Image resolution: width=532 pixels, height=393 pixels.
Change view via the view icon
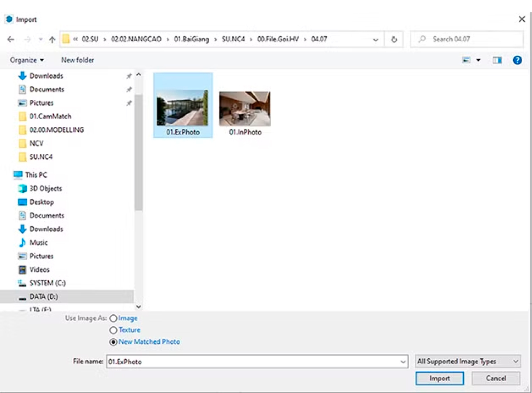coord(466,60)
